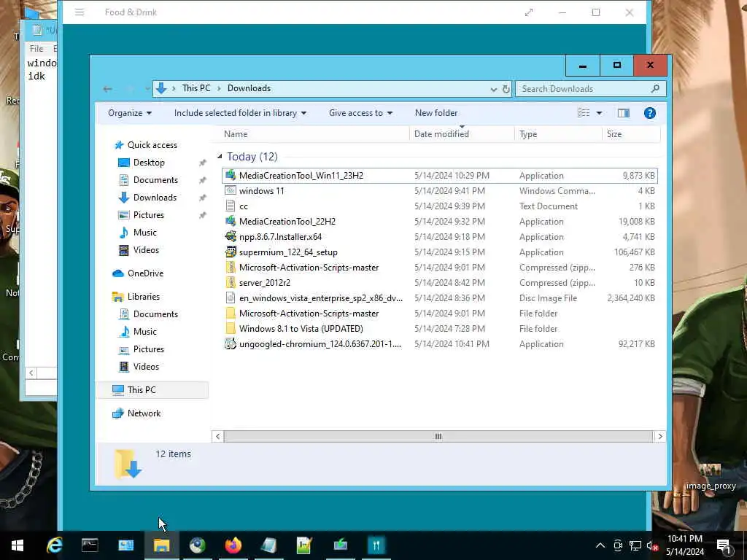Select Windows 8.1 to Vista (UPDATED) folder

pos(439,329)
